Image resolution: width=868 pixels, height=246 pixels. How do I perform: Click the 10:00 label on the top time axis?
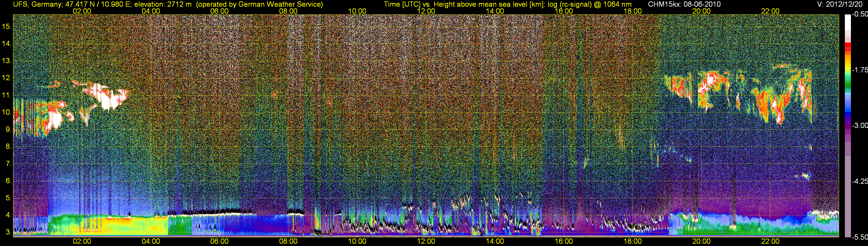pos(357,11)
